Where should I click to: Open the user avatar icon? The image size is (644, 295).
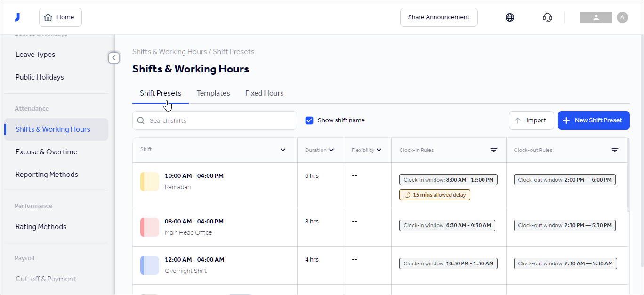[622, 17]
